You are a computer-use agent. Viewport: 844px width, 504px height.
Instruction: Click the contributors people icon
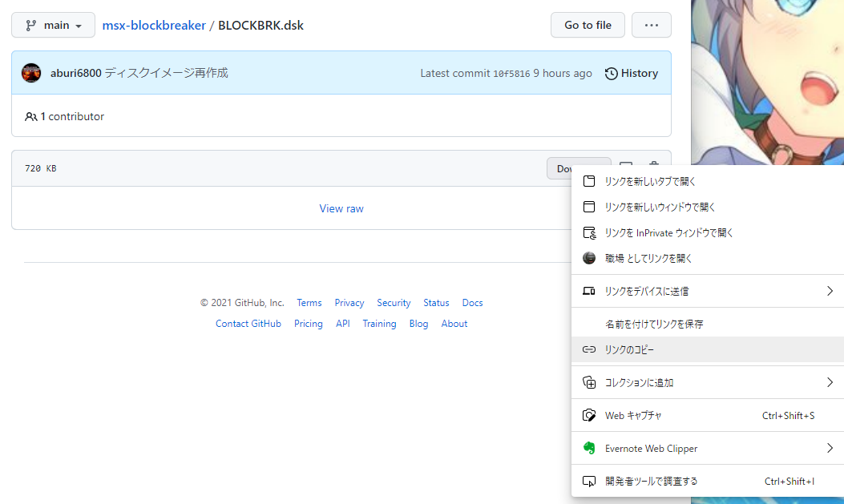(x=30, y=116)
